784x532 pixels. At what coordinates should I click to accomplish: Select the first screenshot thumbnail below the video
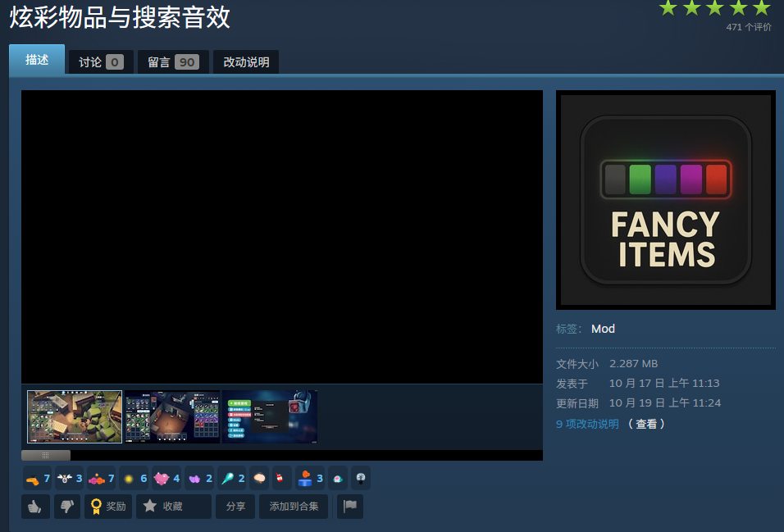point(74,416)
